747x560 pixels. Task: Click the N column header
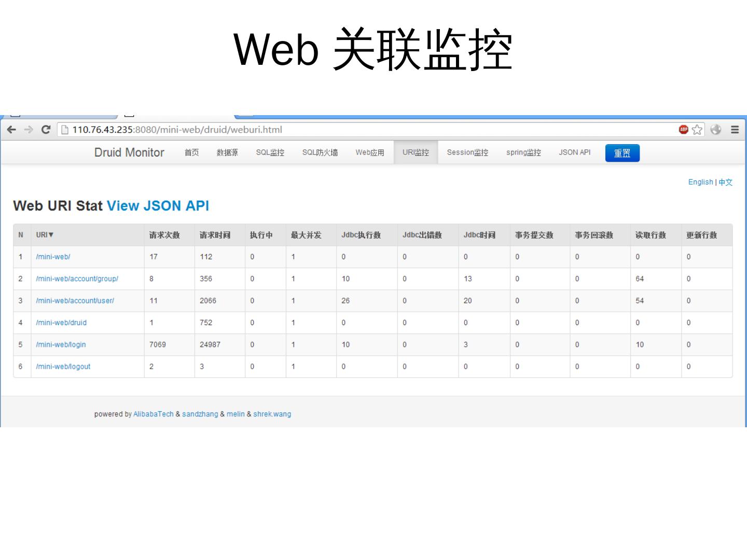(22, 235)
